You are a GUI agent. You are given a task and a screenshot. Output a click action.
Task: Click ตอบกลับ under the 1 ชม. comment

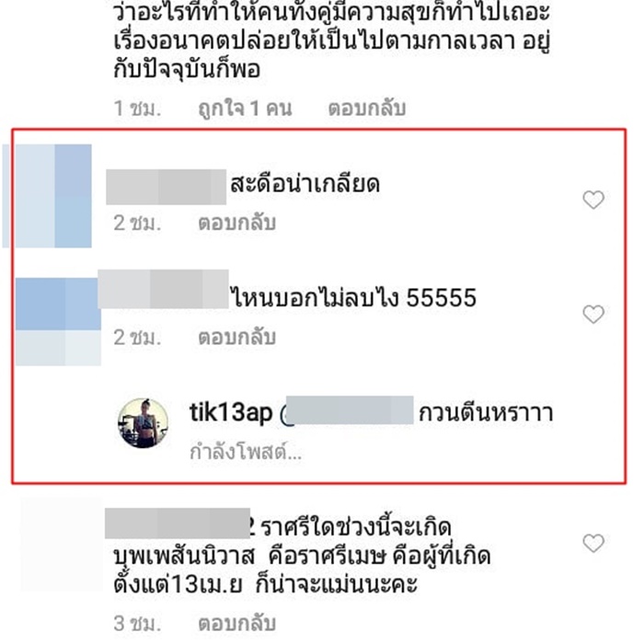tap(367, 109)
